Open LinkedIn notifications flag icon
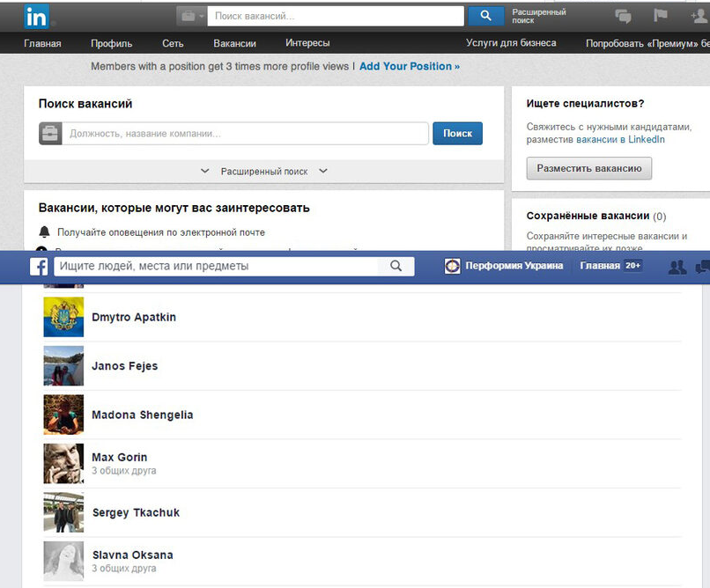Screen dimensions: 710x588 (660, 16)
